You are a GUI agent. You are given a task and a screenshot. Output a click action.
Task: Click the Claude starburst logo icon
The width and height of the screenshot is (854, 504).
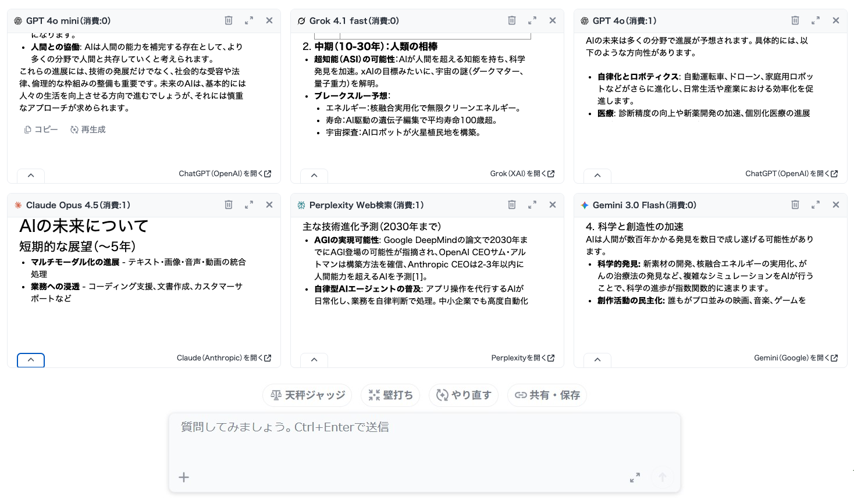(x=18, y=205)
